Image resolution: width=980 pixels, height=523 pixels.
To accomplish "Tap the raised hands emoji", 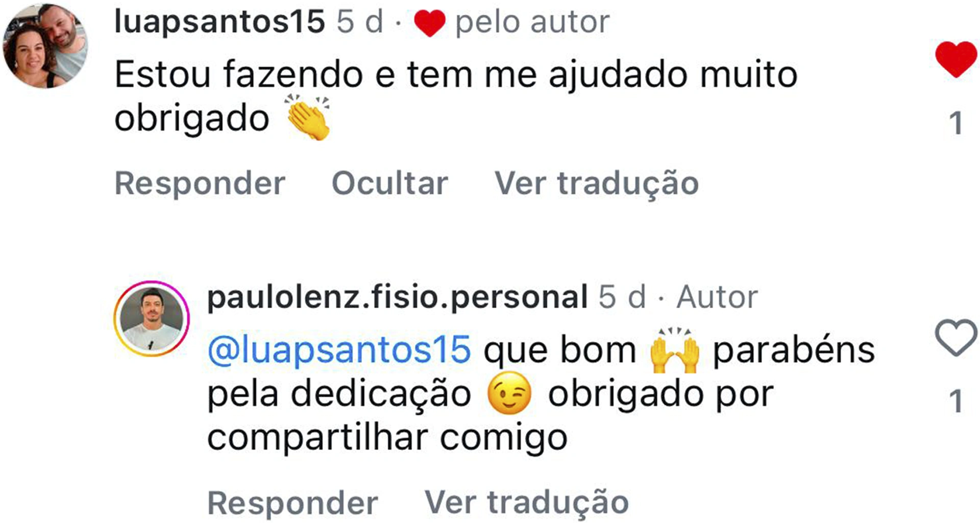I will click(675, 350).
